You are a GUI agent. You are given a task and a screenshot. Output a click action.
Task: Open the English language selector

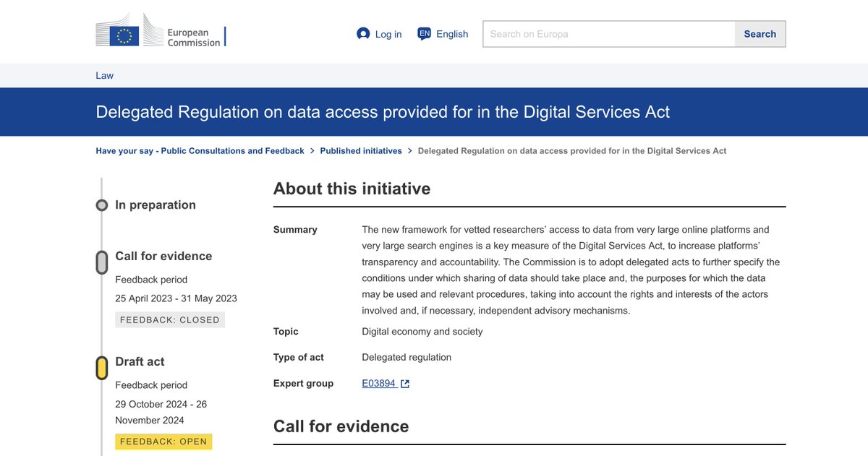click(x=452, y=34)
